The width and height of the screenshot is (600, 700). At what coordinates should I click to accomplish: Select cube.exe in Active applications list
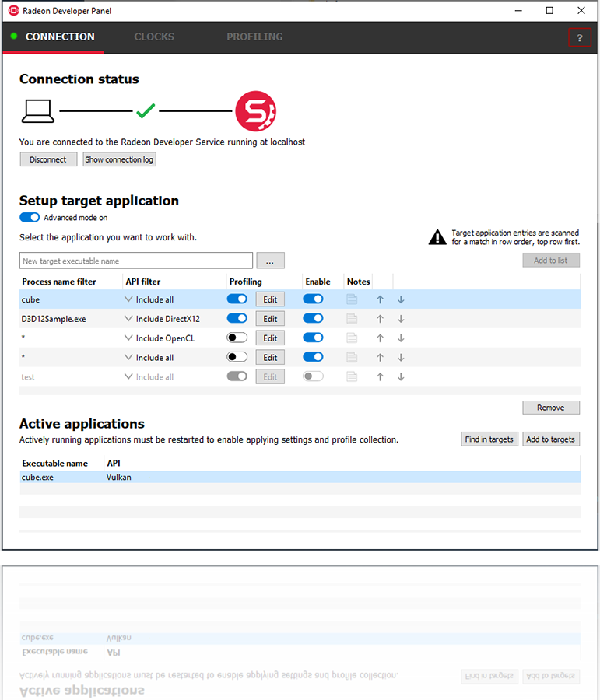point(37,477)
